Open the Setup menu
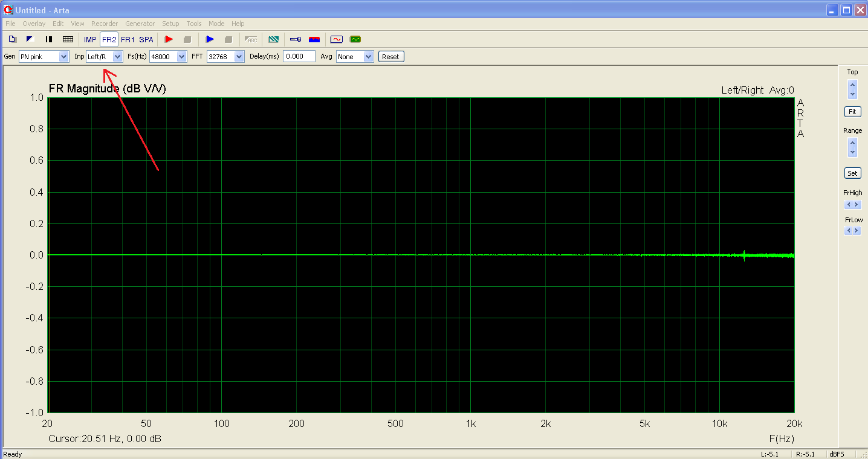The height and width of the screenshot is (459, 868). pyautogui.click(x=170, y=24)
